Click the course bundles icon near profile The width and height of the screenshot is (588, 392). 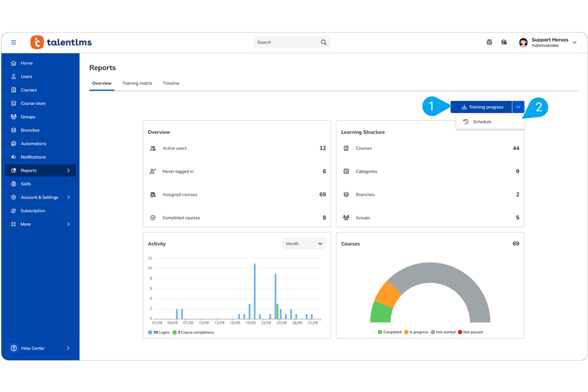click(504, 42)
